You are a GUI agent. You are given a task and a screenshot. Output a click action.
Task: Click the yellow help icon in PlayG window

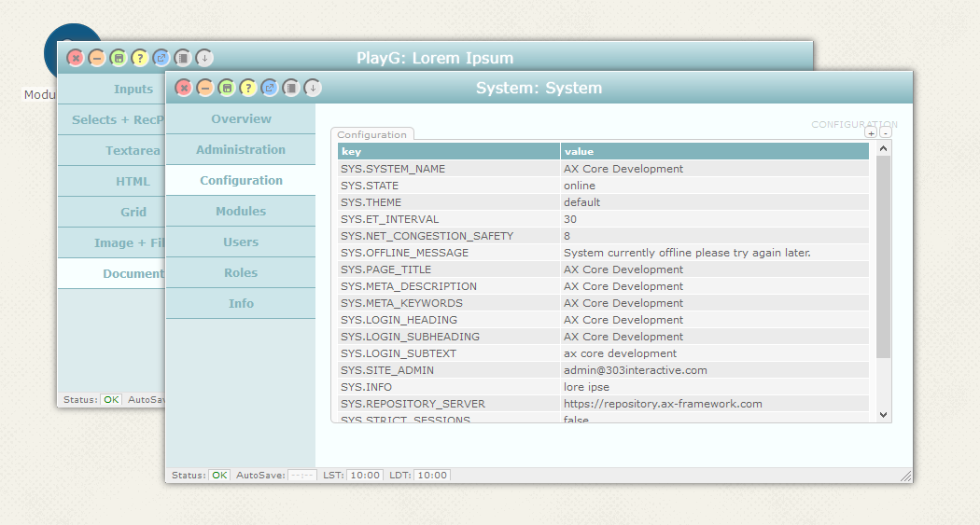tap(140, 58)
